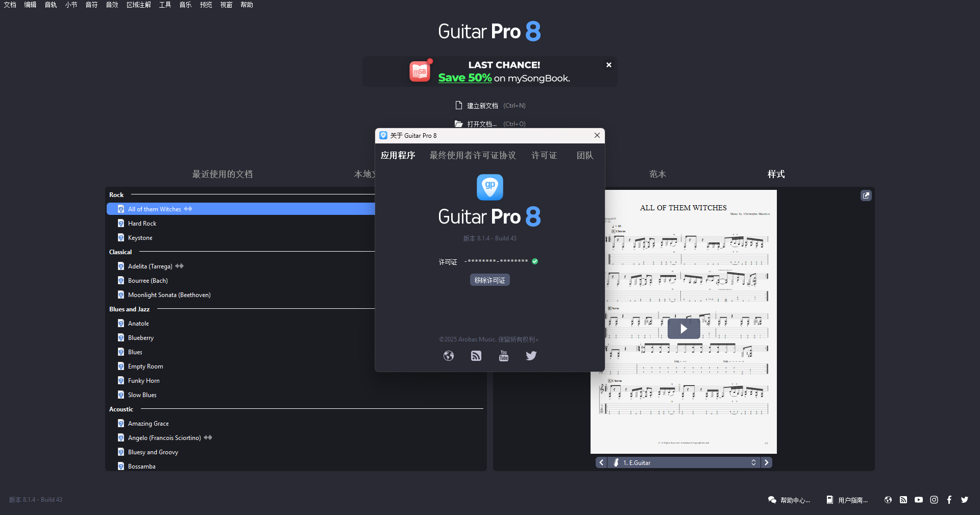
Task: Open the RSS feed icon in About dialog
Action: [x=476, y=356]
